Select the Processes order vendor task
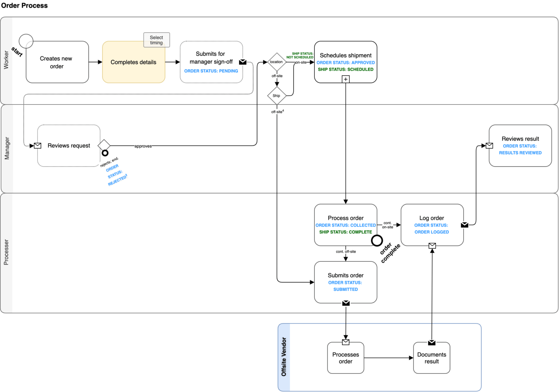 click(345, 358)
